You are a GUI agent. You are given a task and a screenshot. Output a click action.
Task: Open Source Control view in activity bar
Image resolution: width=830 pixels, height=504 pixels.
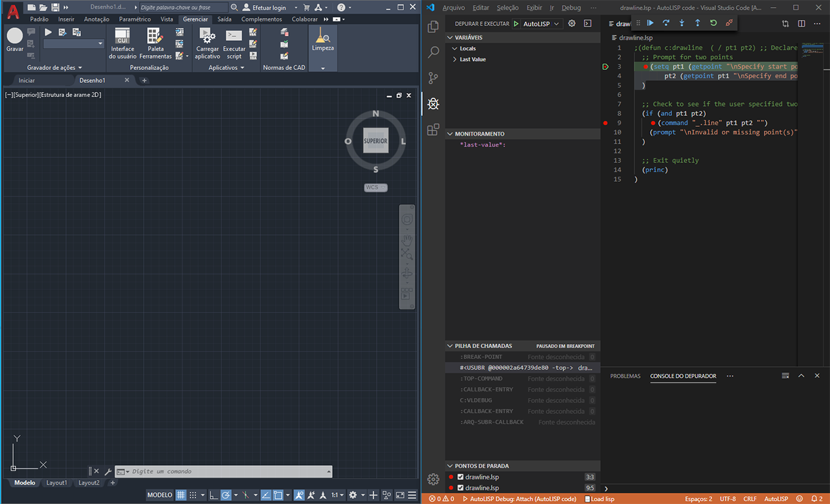[433, 78]
